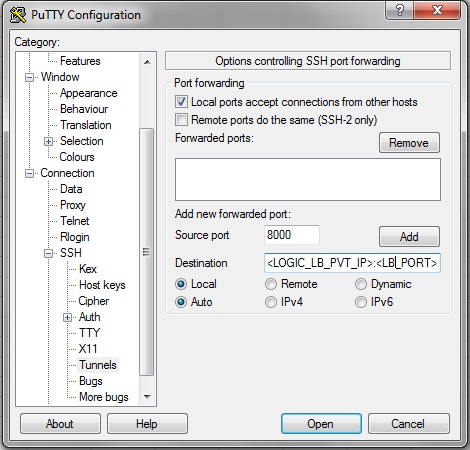Click the Forwarded ports list box
470x450 pixels.
[x=308, y=180]
